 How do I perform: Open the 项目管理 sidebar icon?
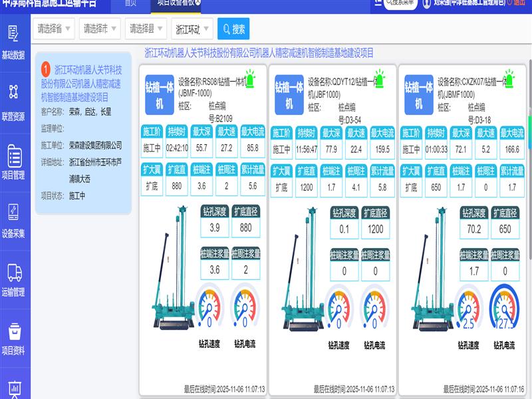[13, 162]
